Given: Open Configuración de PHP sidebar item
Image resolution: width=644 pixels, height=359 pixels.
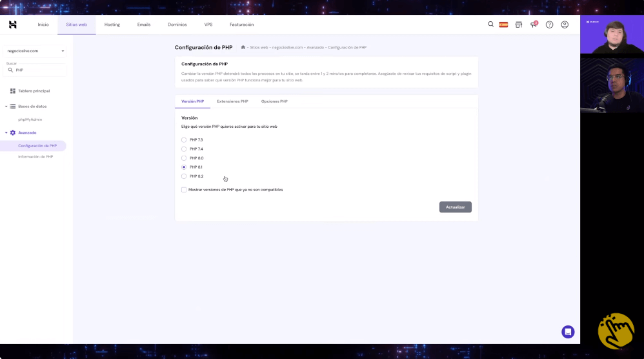Looking at the screenshot, I should pos(34,146).
